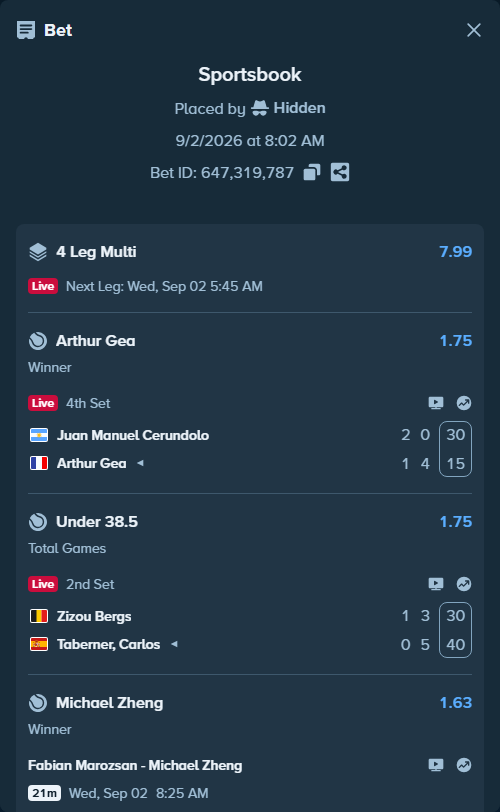
Task: Open stats chart for Cerundolo vs Gea
Action: [464, 403]
